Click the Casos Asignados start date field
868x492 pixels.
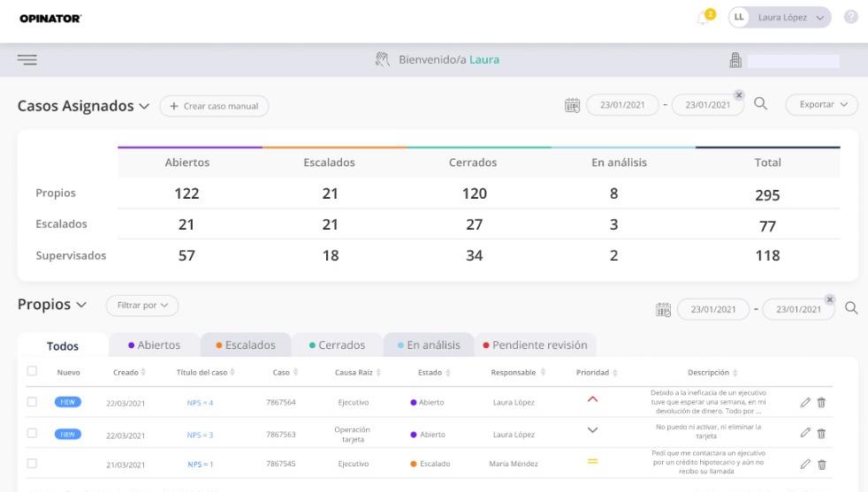pyautogui.click(x=622, y=105)
